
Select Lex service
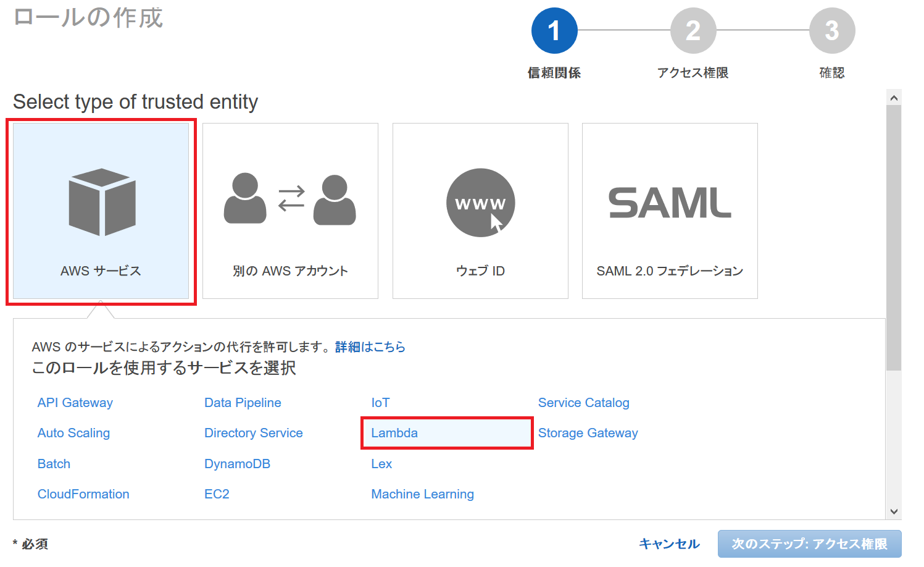click(x=381, y=464)
